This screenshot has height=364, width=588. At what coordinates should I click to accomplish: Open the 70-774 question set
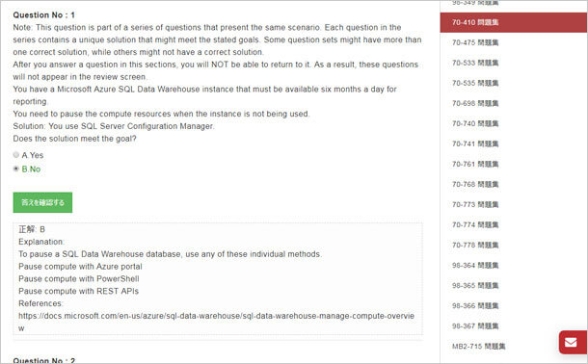click(475, 224)
